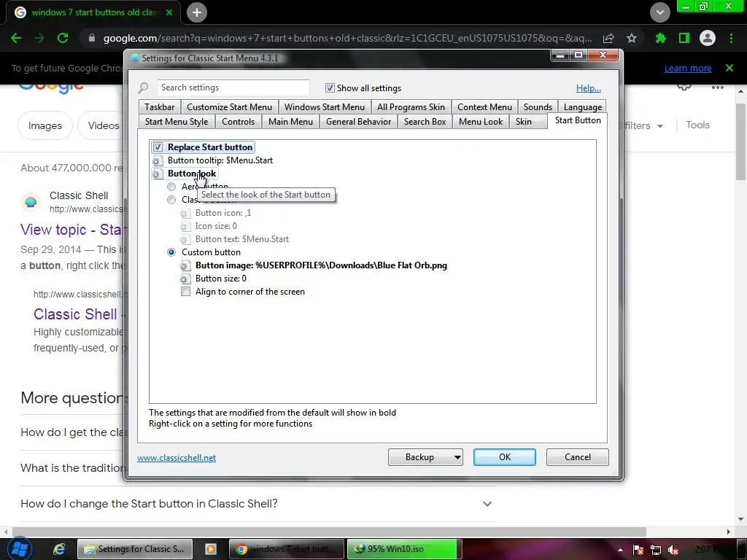This screenshot has height=560, width=747.
Task: Open the filters dropdown arrow on Google
Action: [659, 126]
